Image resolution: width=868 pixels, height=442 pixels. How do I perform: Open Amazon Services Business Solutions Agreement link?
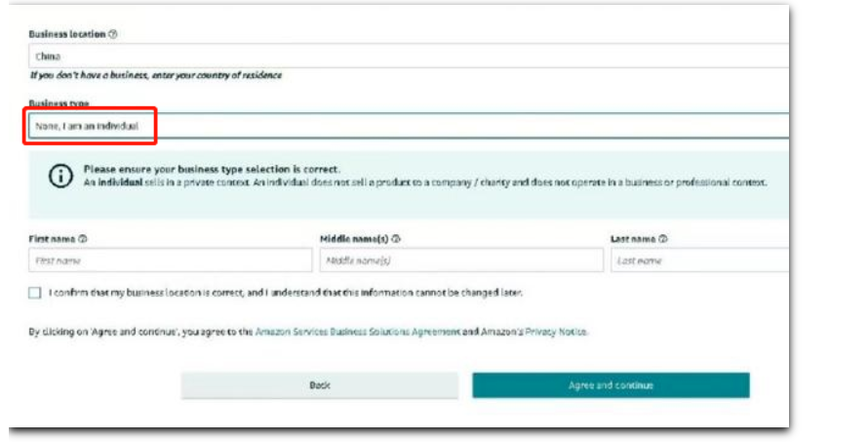358,332
